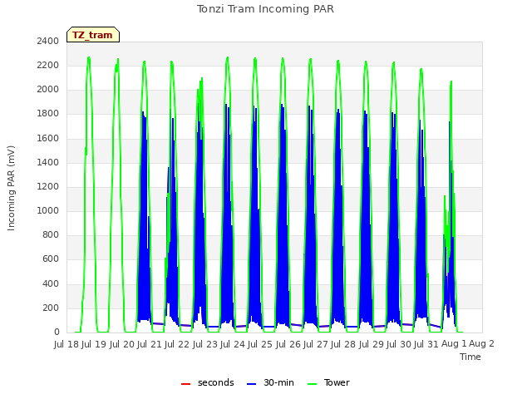The width and height of the screenshot is (532, 399).
Task: Click the 600 y-axis tick label
Action: click(51, 259)
